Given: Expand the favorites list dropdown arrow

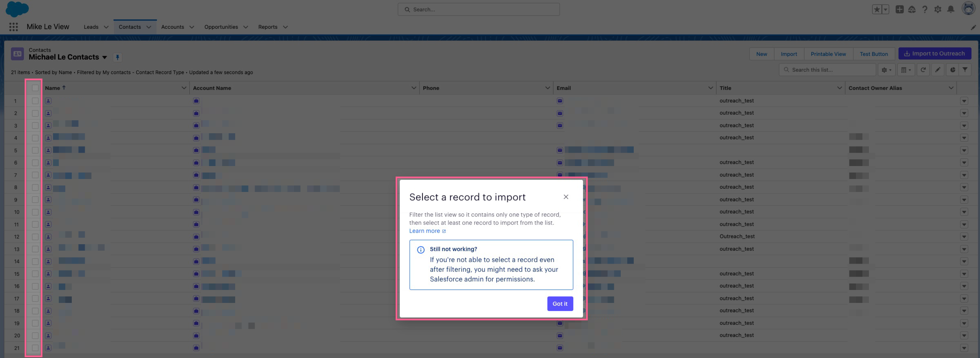Looking at the screenshot, I should click(x=885, y=9).
